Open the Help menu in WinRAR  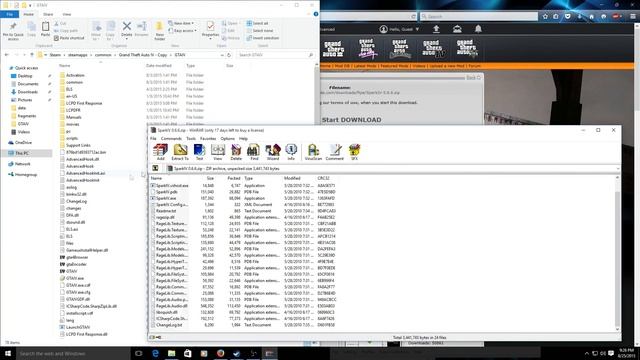(x=243, y=139)
